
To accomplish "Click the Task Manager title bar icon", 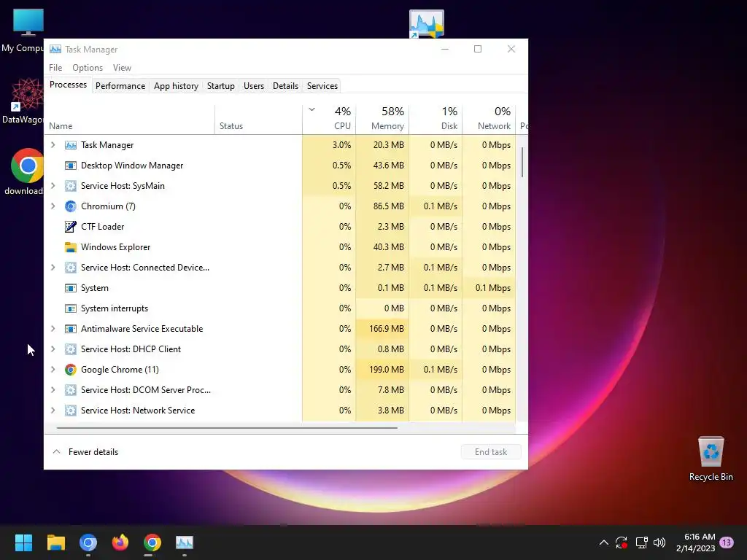I will pyautogui.click(x=55, y=49).
